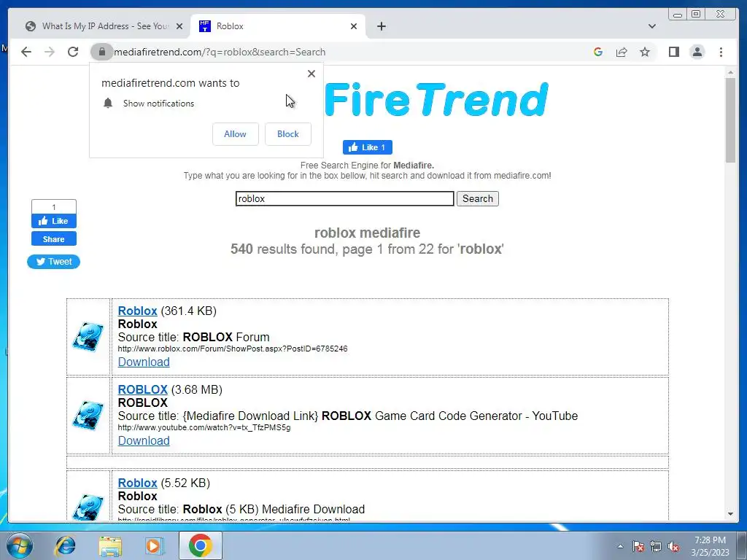The height and width of the screenshot is (560, 747).
Task: Show hidden tray icons arrow
Action: click(x=620, y=546)
